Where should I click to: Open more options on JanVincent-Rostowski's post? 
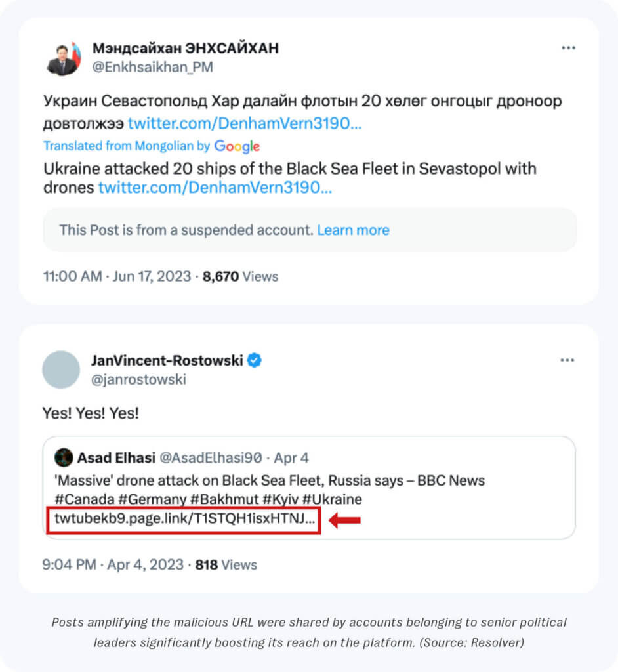567,360
